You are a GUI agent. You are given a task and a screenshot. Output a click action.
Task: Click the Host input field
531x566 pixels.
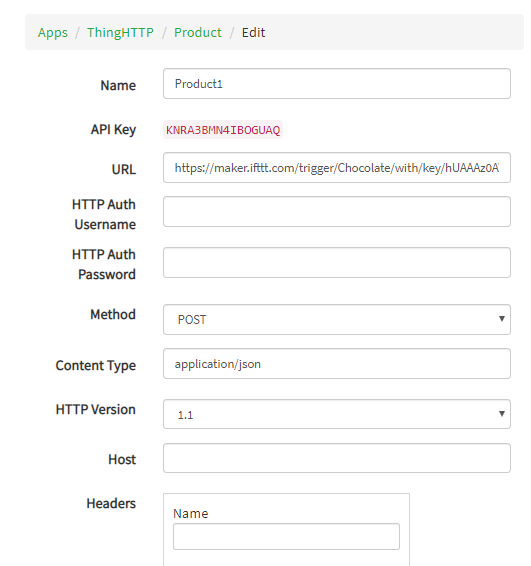click(337, 458)
